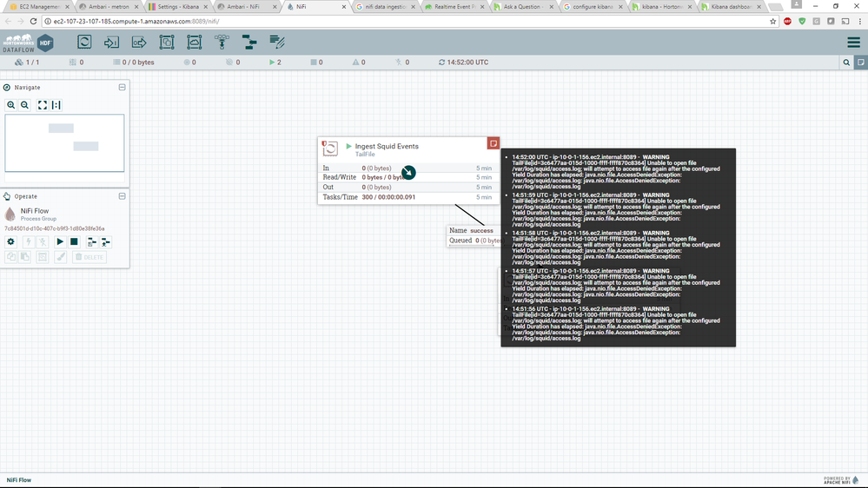Select the Input Port toolbar icon
868x488 pixels.
(111, 42)
